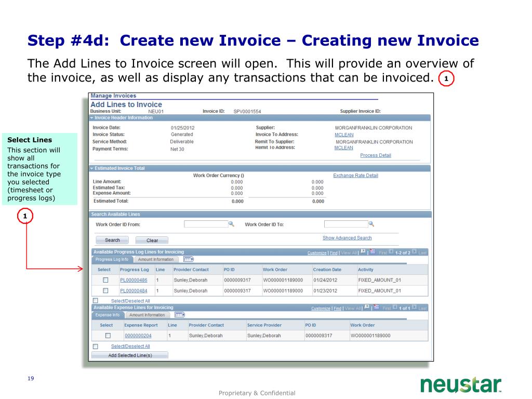Go to previous row in Progress Log grid

point(391,252)
